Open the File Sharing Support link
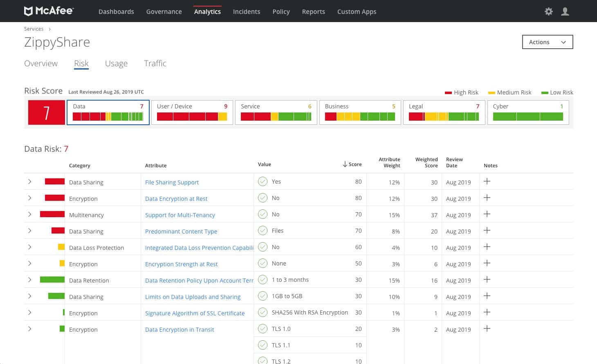 pos(172,182)
